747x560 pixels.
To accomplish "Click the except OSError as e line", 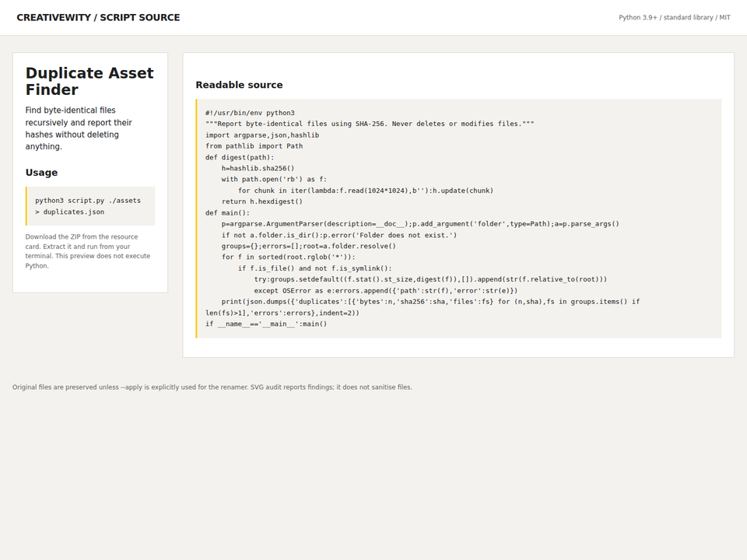I will pyautogui.click(x=385, y=291).
